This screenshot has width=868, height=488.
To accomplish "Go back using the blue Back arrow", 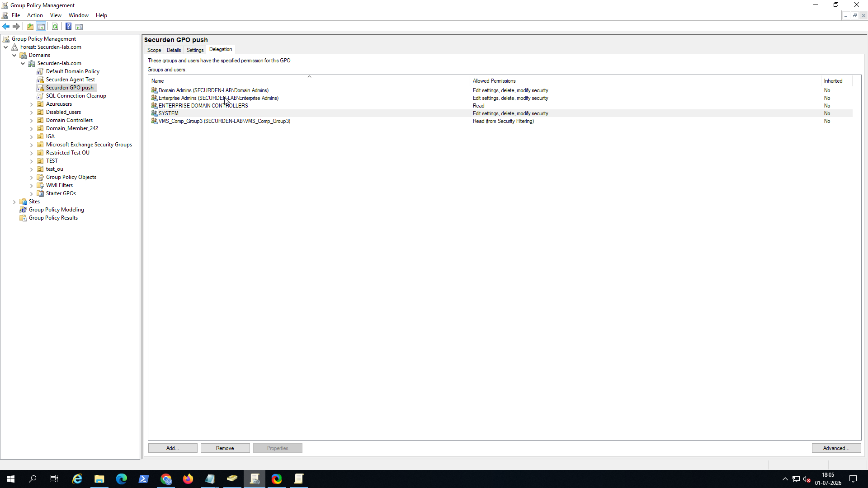I will point(6,27).
